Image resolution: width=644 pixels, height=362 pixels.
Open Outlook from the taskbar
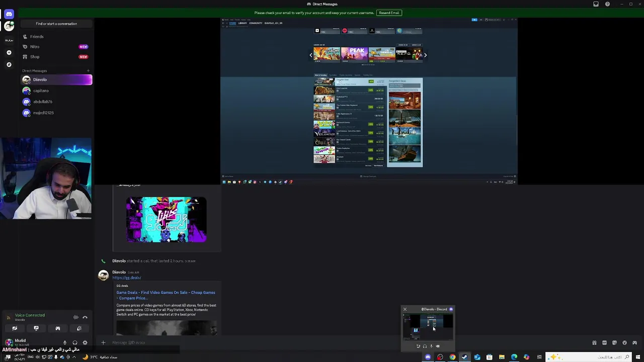coord(477,357)
